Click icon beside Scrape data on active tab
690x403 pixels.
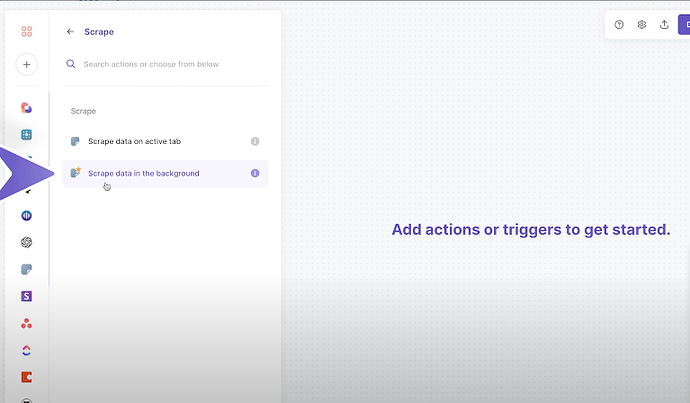coord(75,141)
